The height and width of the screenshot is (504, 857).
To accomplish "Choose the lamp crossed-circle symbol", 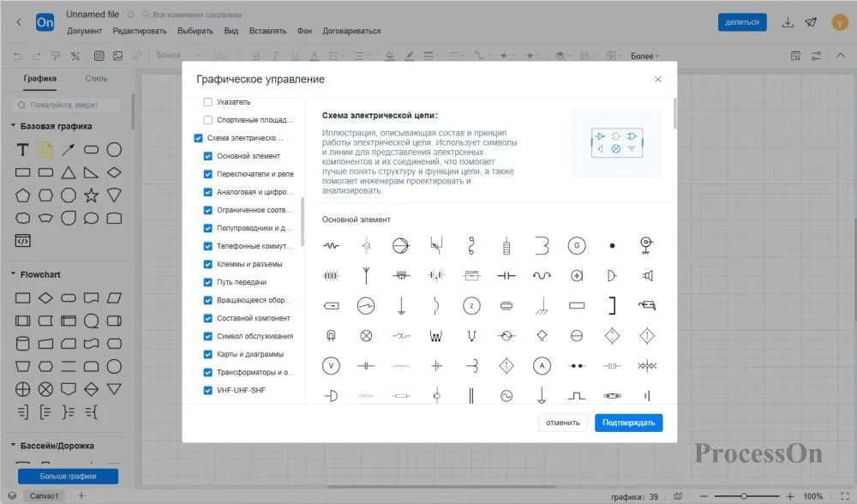I will point(366,335).
